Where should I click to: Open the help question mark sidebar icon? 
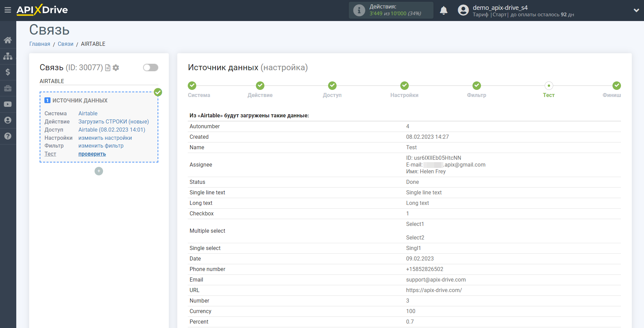tap(8, 136)
